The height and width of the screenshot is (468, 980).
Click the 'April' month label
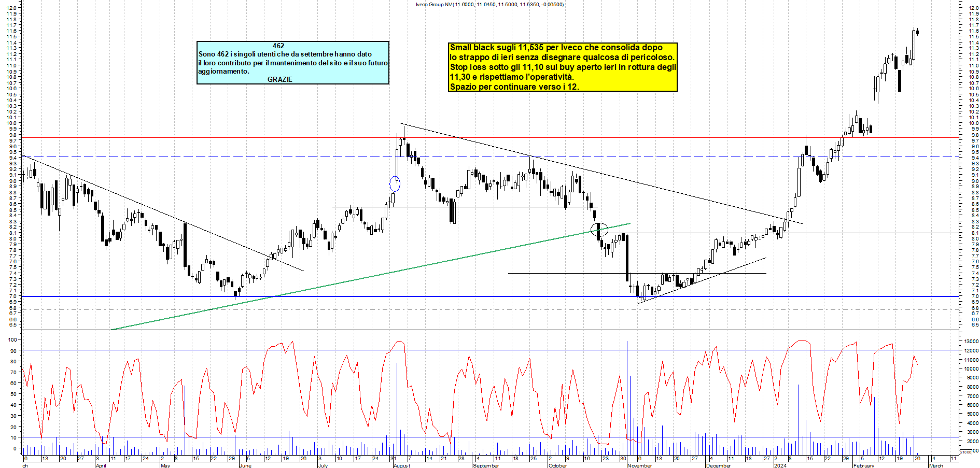point(101,465)
